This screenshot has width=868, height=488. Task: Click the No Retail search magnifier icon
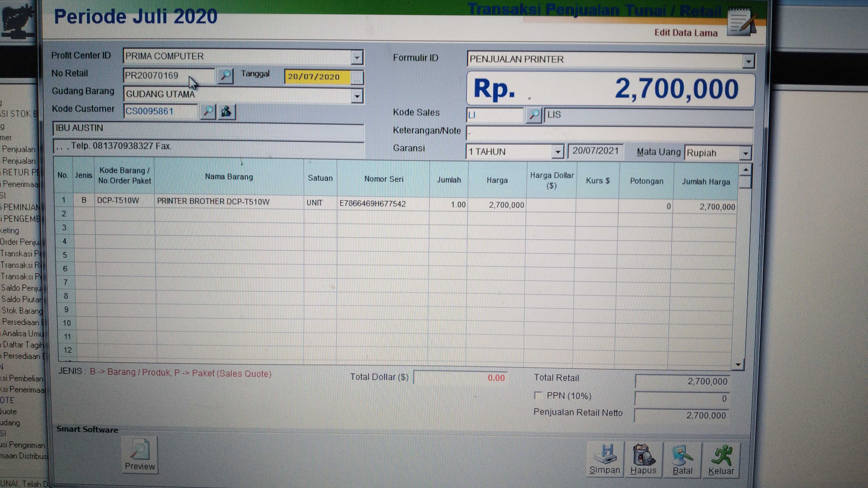(225, 75)
